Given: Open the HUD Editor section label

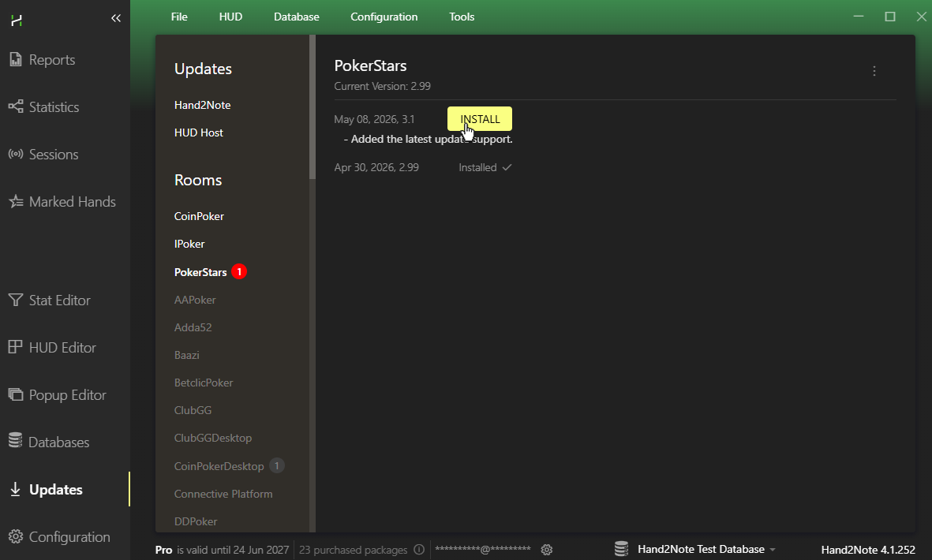Looking at the screenshot, I should (62, 347).
